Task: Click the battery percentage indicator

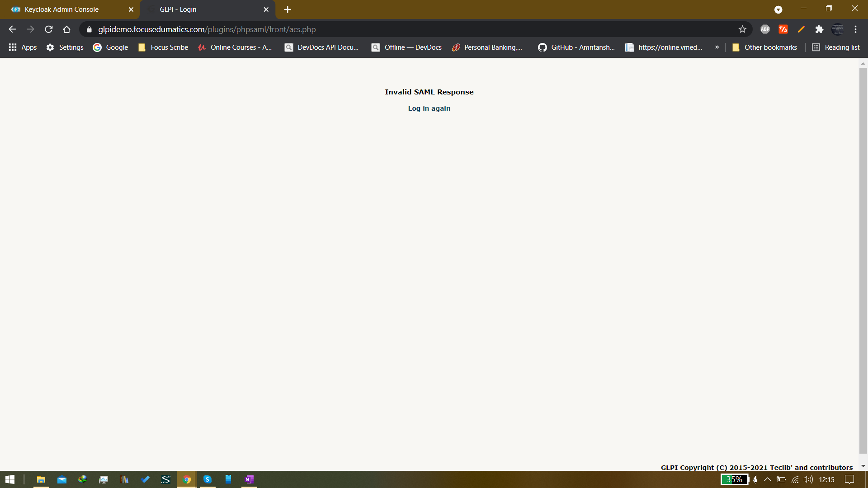Action: click(733, 479)
